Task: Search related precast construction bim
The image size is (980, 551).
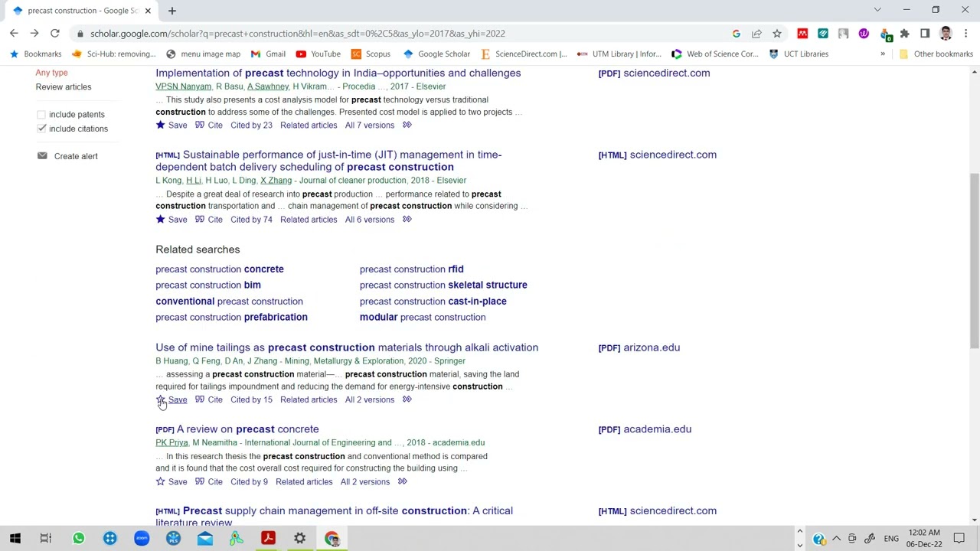Action: tap(208, 285)
